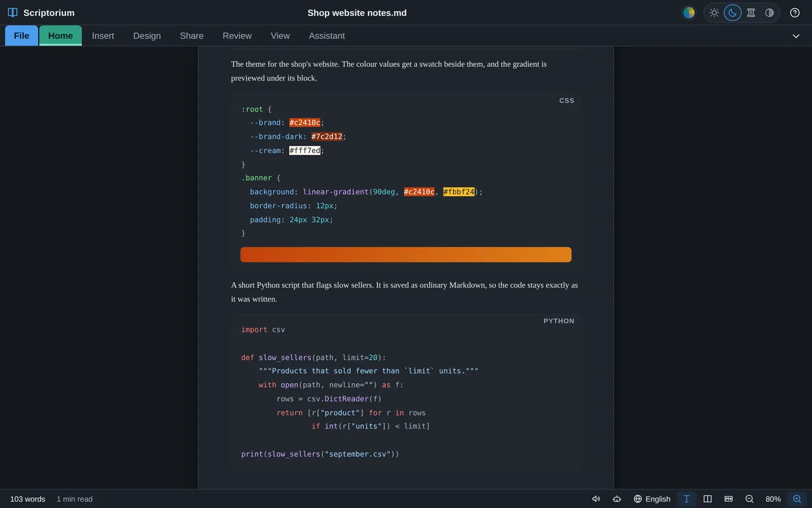Zoom out with the minus magnifier

point(749,499)
